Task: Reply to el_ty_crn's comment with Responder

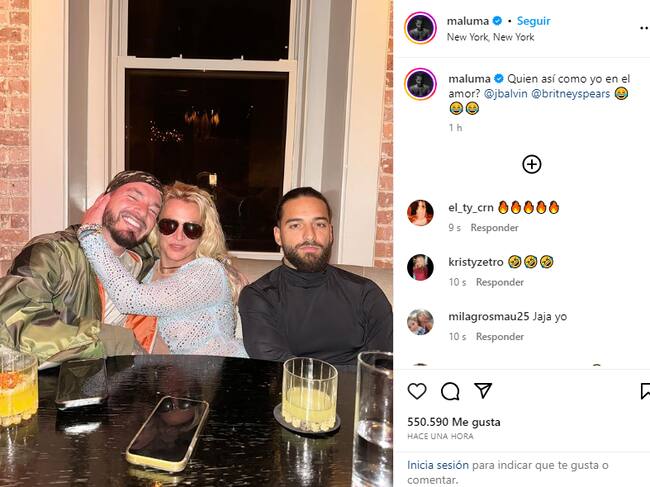Action: [x=494, y=228]
